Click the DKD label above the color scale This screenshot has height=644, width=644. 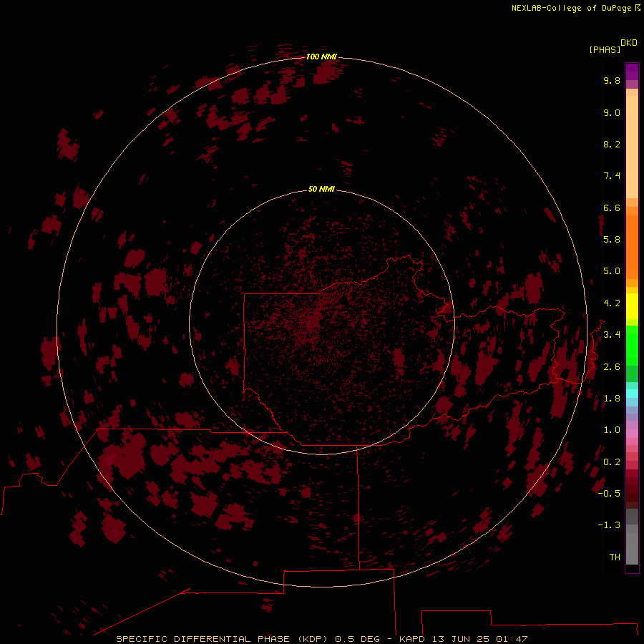coord(629,43)
